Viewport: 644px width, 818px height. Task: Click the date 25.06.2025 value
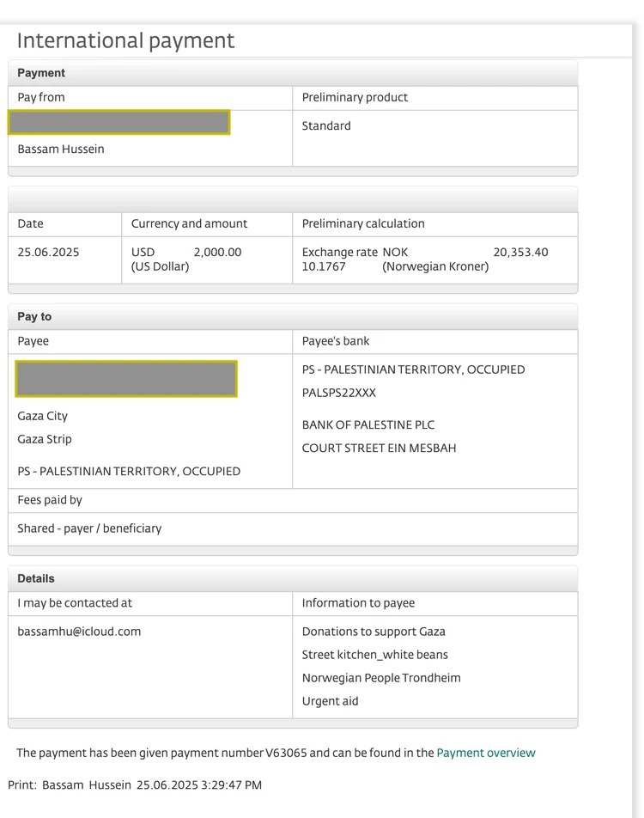point(49,252)
